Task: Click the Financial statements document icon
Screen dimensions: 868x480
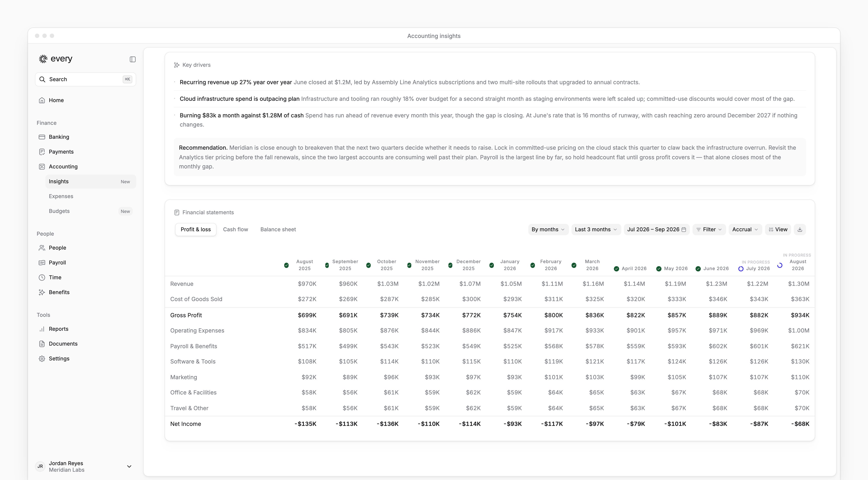Action: click(177, 213)
